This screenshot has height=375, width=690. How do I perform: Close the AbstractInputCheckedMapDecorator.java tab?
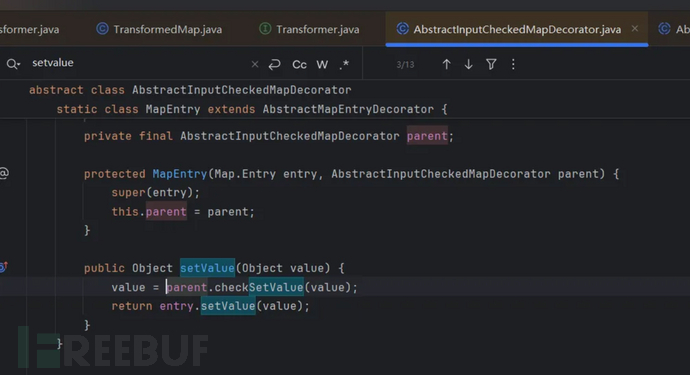tap(635, 29)
